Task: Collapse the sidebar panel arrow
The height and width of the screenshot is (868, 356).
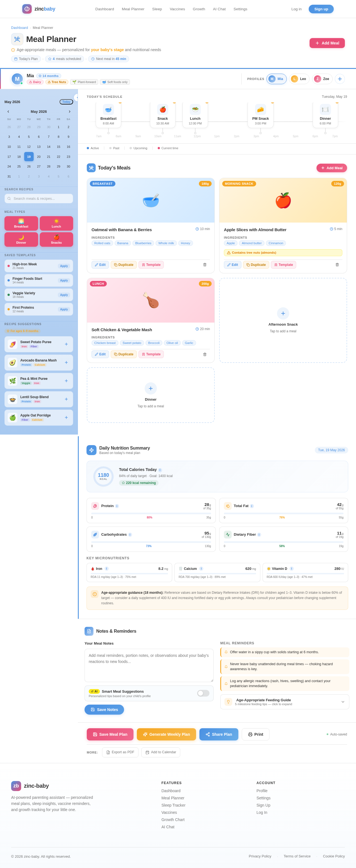Action: 76,98
